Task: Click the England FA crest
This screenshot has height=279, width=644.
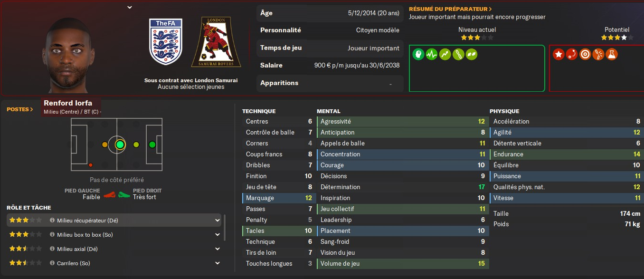Action: (165, 42)
